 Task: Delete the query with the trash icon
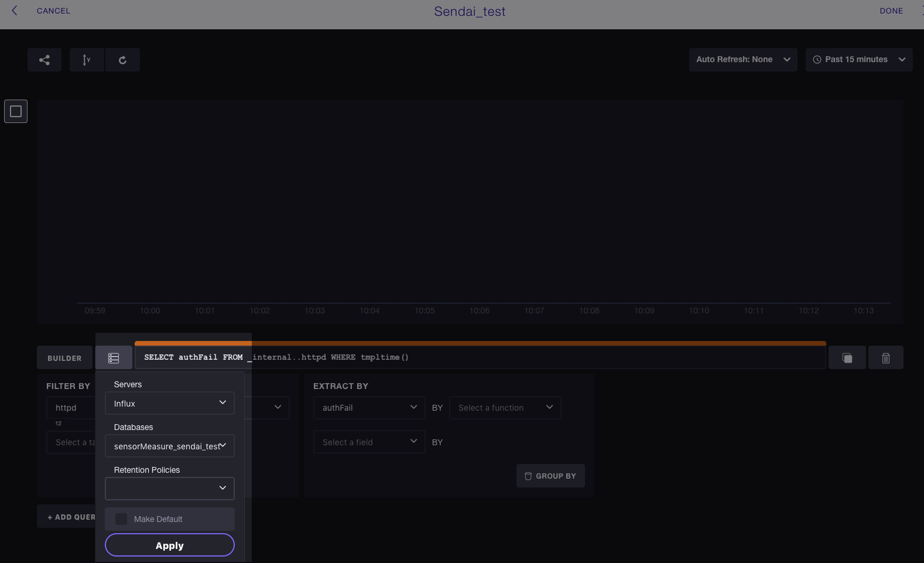click(885, 358)
